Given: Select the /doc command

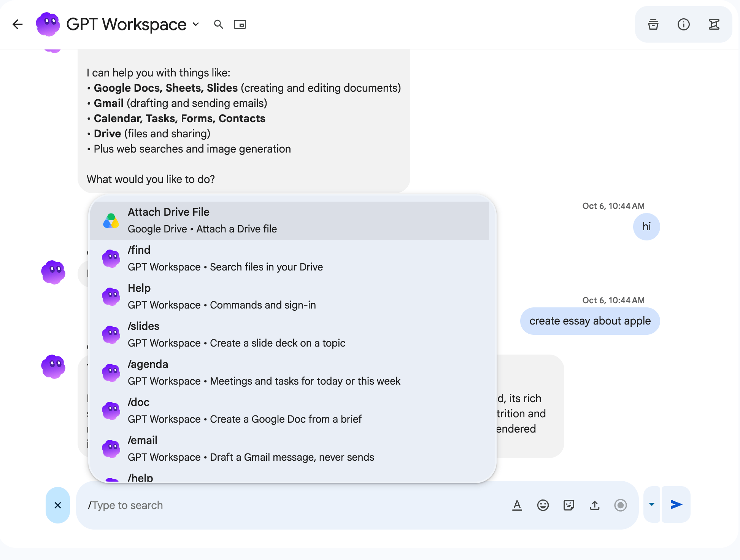Looking at the screenshot, I should coord(289,411).
